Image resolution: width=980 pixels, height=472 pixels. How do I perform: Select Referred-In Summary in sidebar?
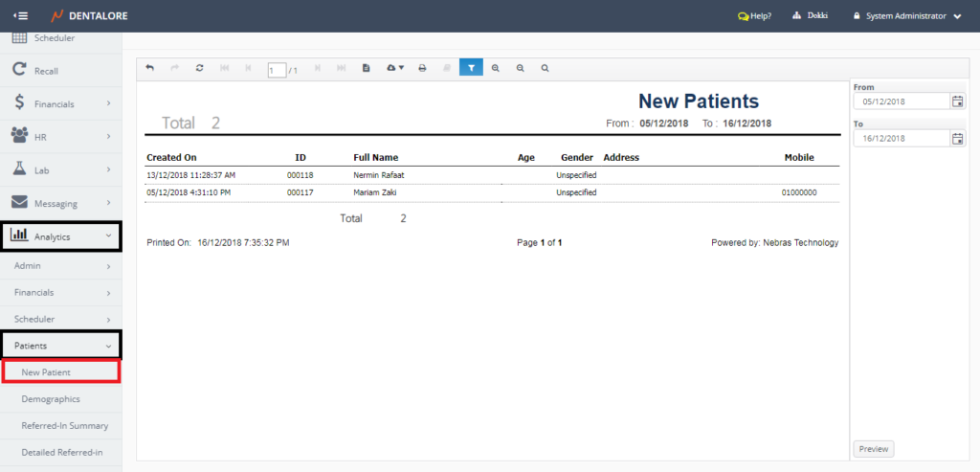point(64,425)
